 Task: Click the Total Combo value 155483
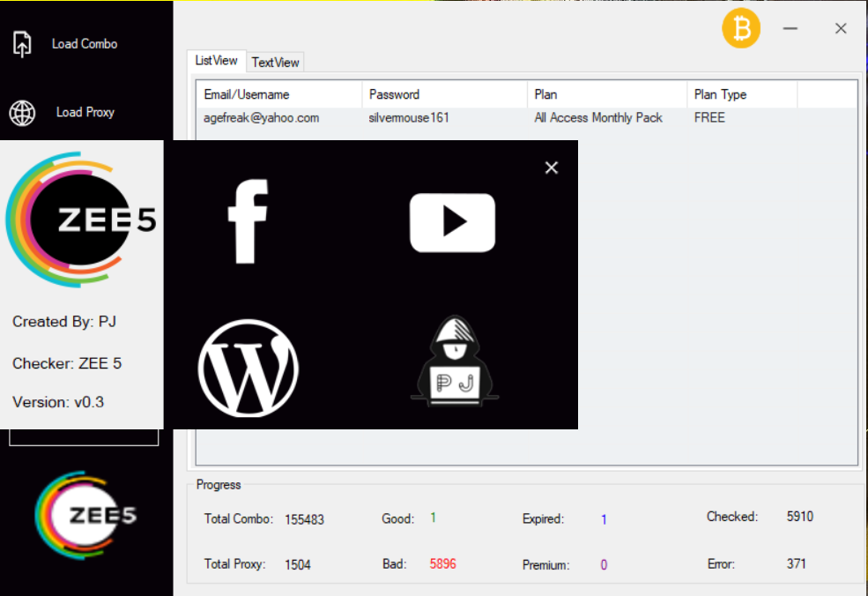coord(305,519)
